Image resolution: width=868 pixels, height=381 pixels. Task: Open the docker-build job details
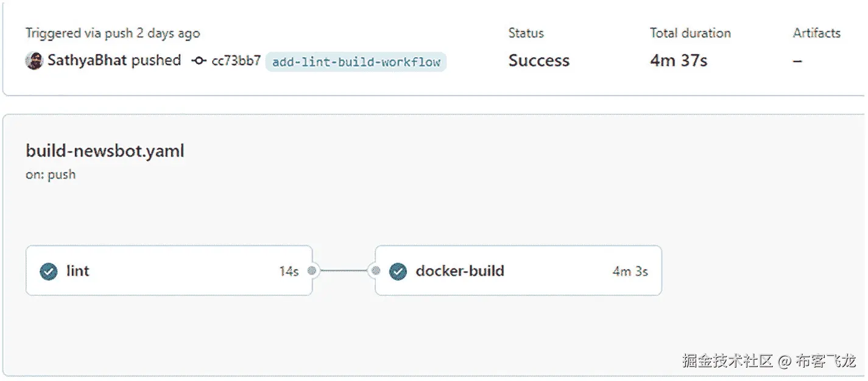(x=460, y=271)
